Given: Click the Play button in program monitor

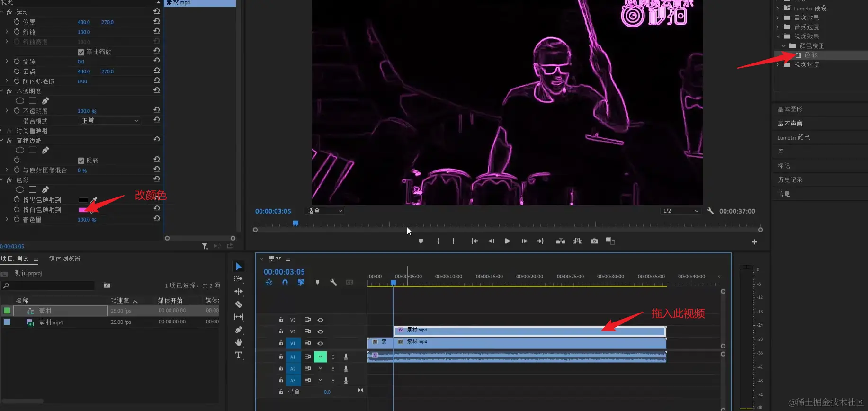Looking at the screenshot, I should click(507, 241).
